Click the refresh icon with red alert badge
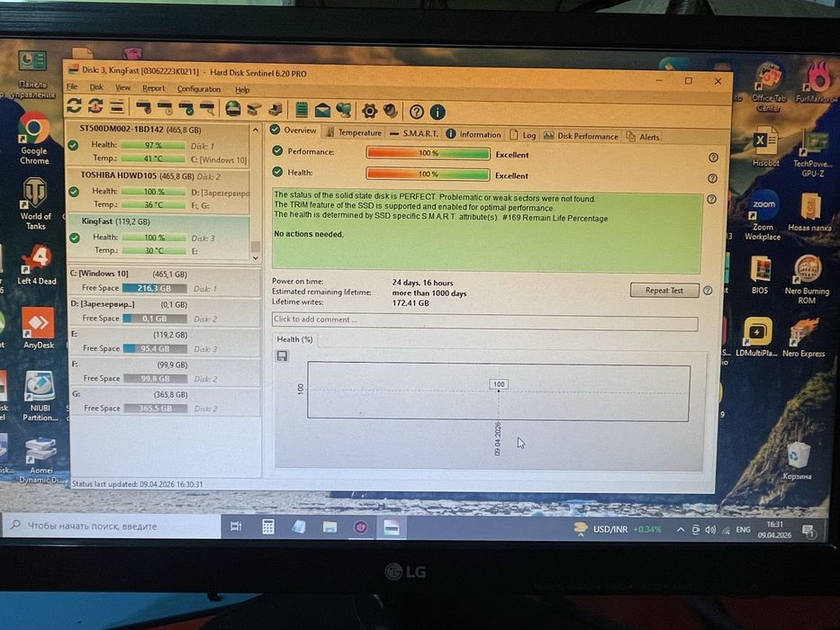Viewport: 840px width, 630px height. [95, 106]
